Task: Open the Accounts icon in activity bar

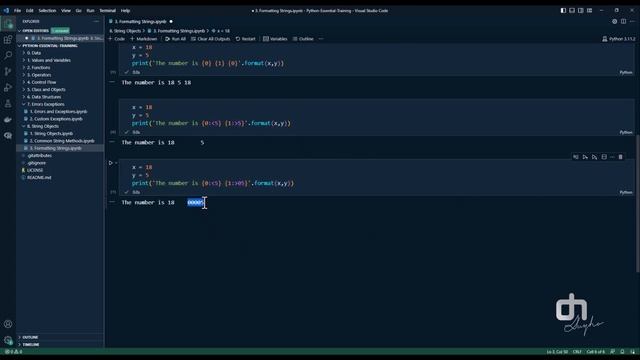Action: 8,324
